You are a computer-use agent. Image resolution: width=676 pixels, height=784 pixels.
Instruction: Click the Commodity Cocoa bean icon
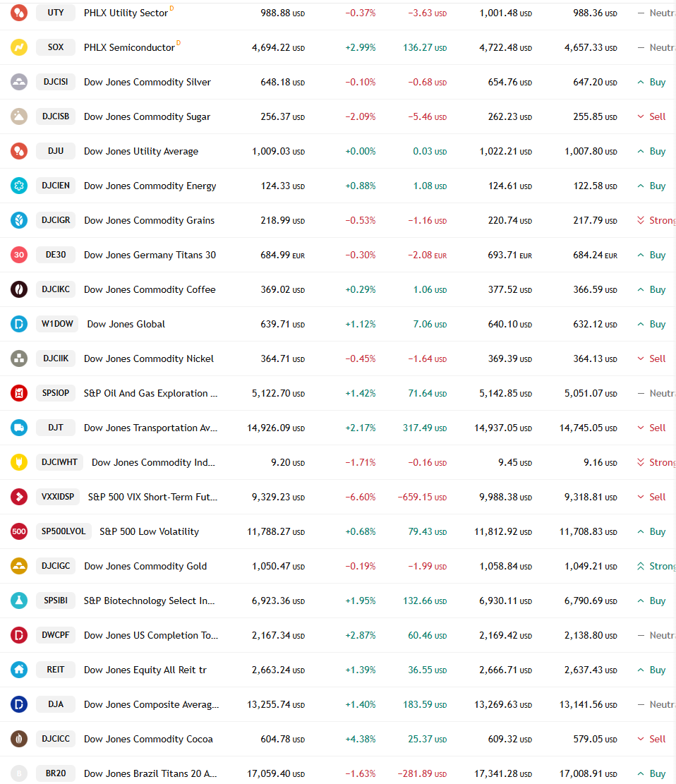pos(19,739)
